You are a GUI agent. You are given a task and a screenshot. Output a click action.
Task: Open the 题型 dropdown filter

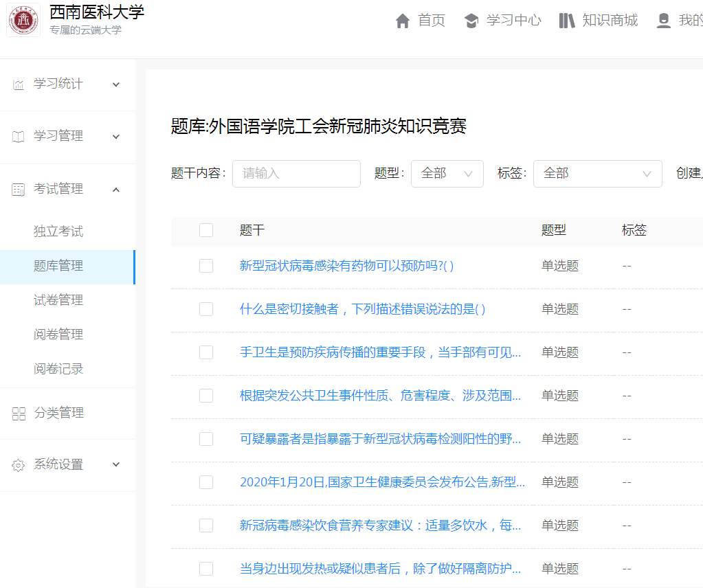(x=447, y=174)
